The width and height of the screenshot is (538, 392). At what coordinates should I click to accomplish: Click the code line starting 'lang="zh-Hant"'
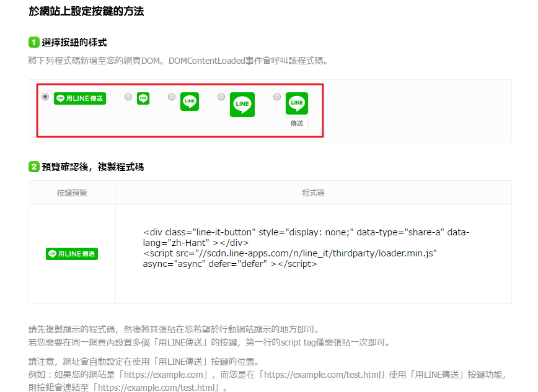(x=196, y=243)
